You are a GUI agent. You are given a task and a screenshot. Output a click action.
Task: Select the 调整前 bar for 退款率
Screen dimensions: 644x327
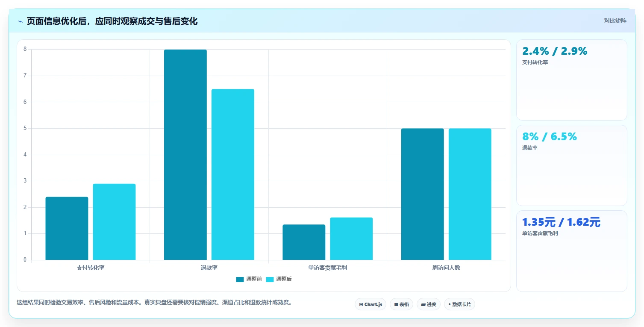click(x=185, y=155)
